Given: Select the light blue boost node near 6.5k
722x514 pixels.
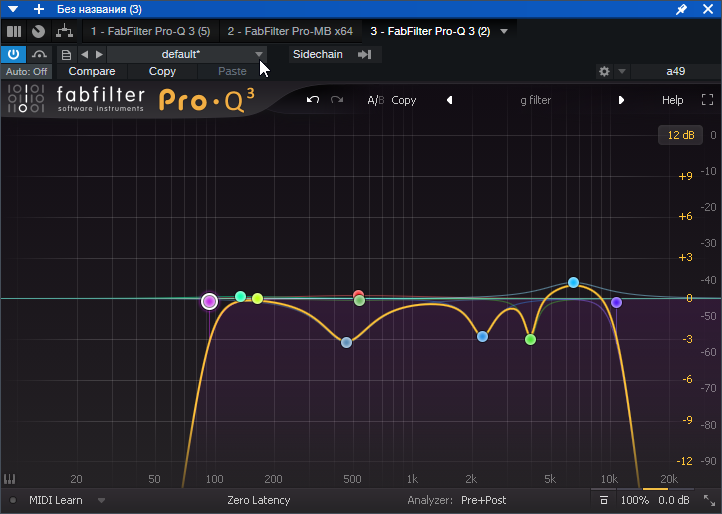Looking at the screenshot, I should tap(573, 282).
